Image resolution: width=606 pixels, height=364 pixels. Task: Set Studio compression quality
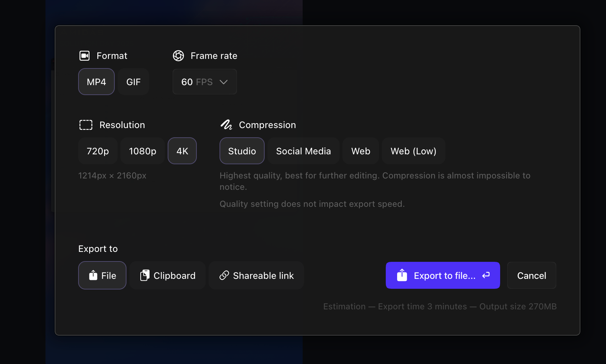(242, 151)
